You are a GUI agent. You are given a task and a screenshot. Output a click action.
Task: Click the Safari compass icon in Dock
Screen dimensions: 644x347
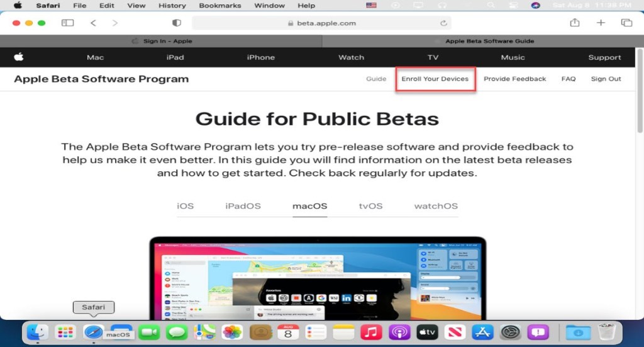pyautogui.click(x=93, y=332)
